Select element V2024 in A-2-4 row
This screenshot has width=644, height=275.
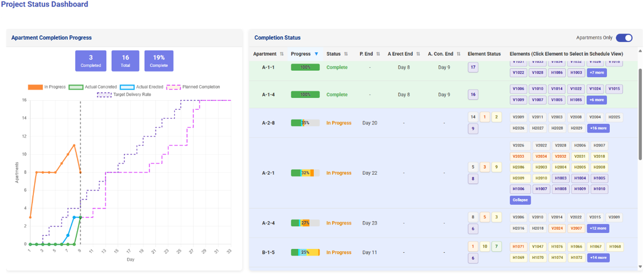[557, 228]
